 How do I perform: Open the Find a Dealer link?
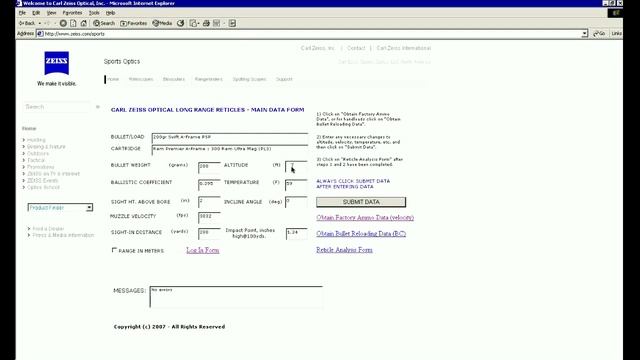tap(48, 229)
